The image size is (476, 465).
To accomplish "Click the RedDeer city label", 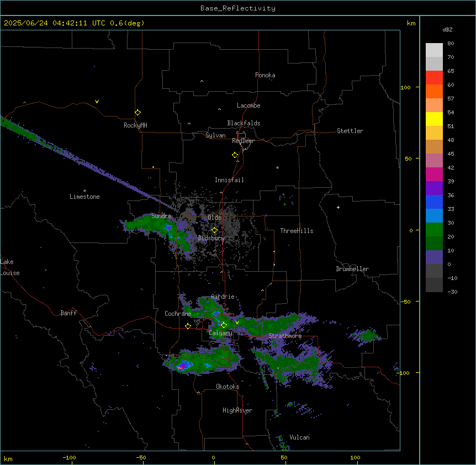I will (x=243, y=141).
